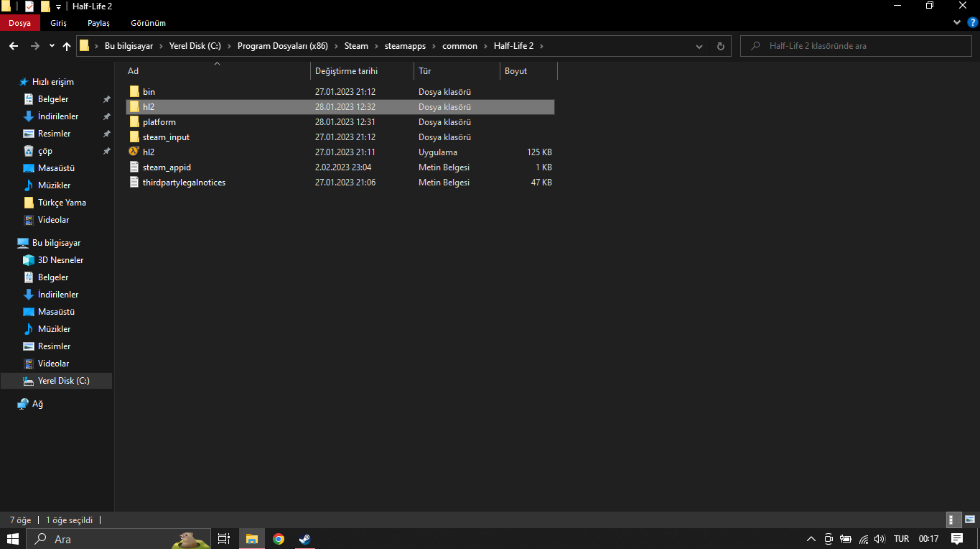Click the Properties icon in the title bar
This screenshot has width=980, height=549.
click(x=29, y=6)
